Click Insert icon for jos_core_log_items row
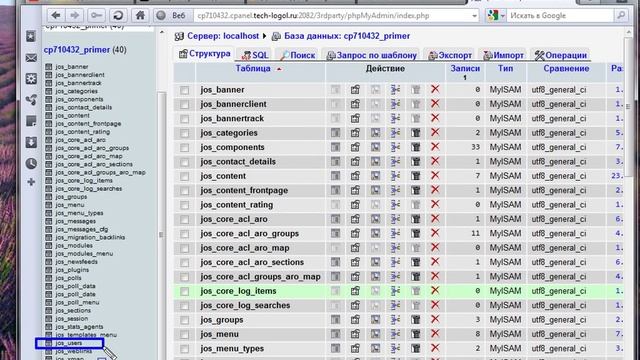Screen dimensions: 640x360 395,291
